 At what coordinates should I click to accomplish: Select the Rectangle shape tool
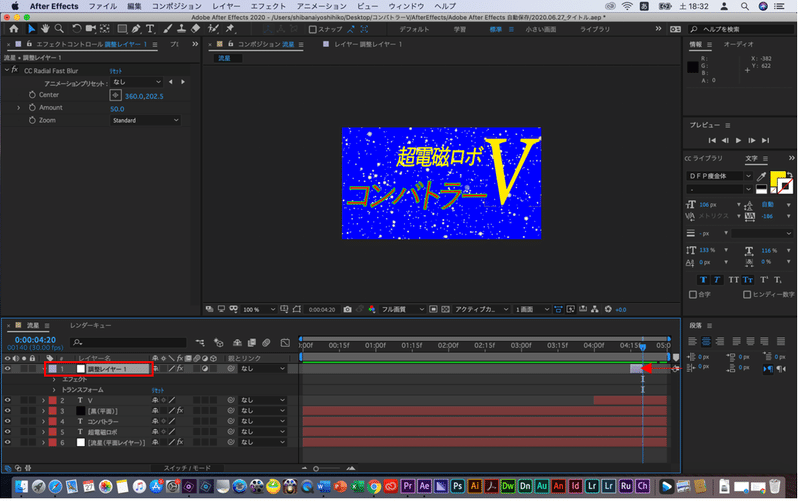coord(122,29)
